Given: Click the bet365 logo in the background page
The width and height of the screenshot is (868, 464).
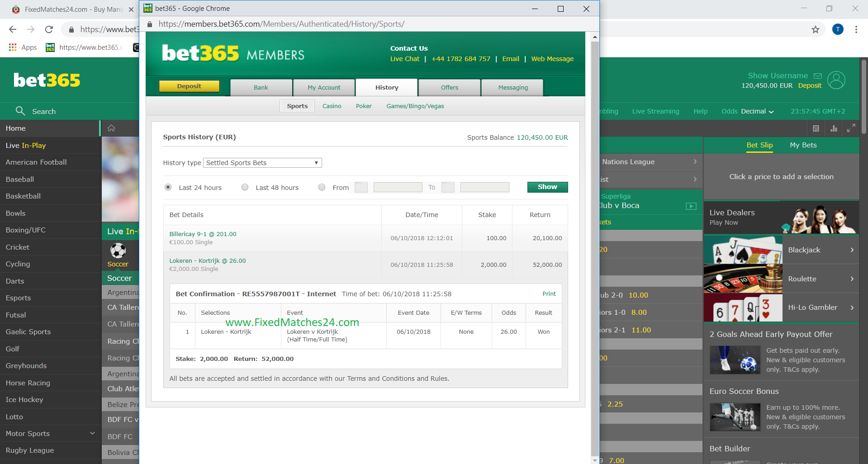Looking at the screenshot, I should point(47,80).
